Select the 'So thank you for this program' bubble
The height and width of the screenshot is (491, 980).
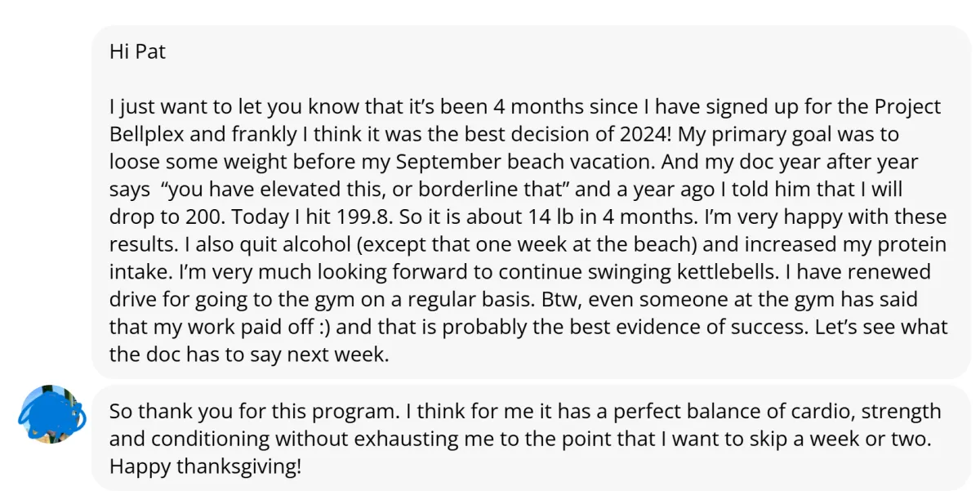pyautogui.click(x=531, y=439)
